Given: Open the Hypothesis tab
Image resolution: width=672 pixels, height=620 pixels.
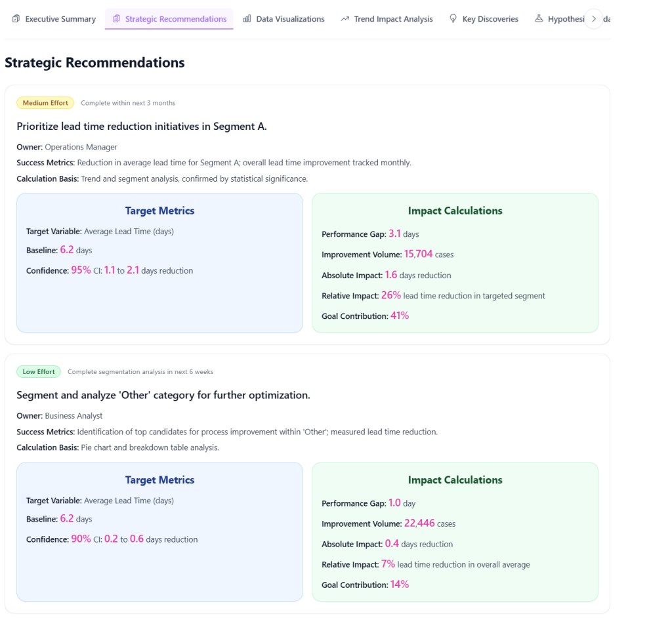Looking at the screenshot, I should click(560, 19).
